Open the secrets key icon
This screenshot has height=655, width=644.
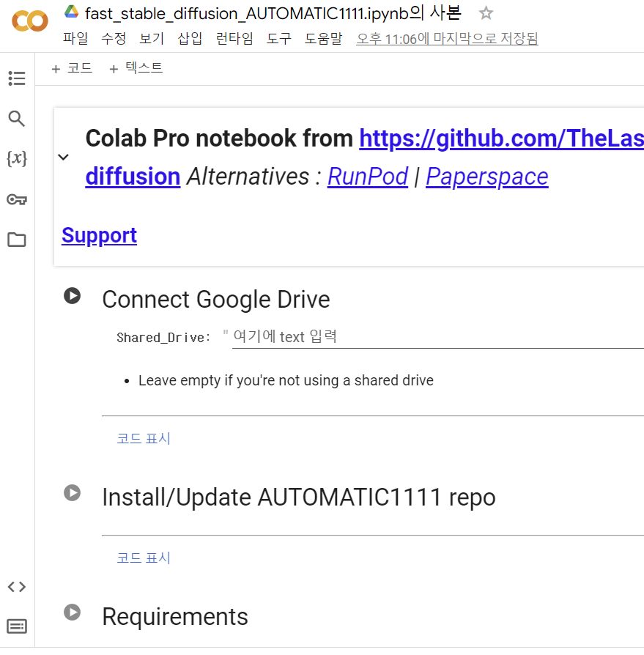17,199
